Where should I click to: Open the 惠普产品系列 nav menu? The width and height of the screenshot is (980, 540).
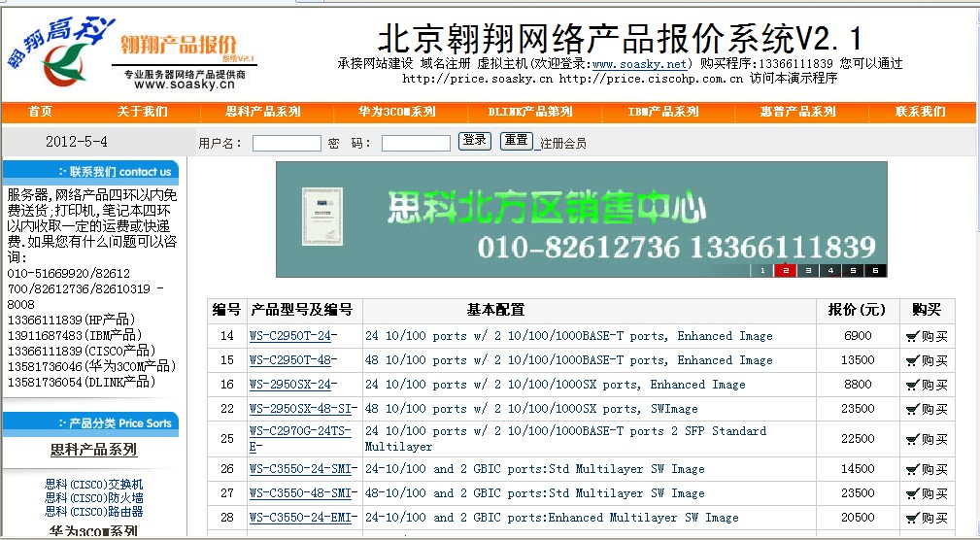(797, 112)
